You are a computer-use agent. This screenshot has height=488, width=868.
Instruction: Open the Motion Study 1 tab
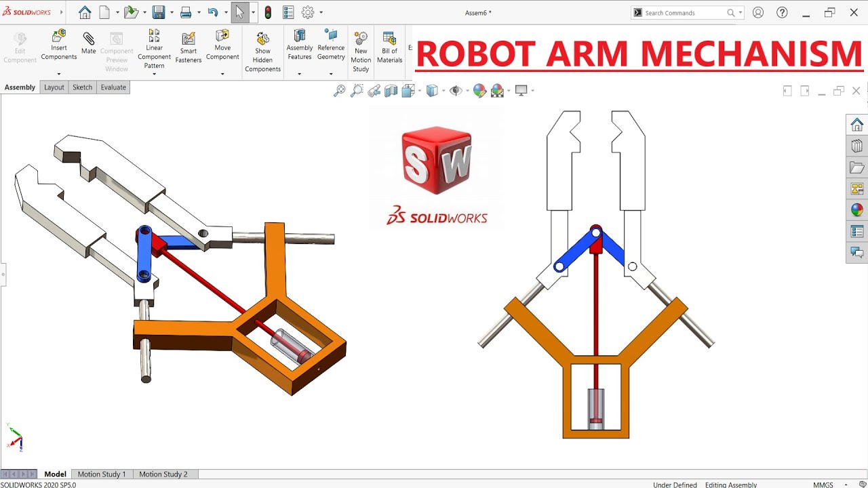tap(102, 474)
